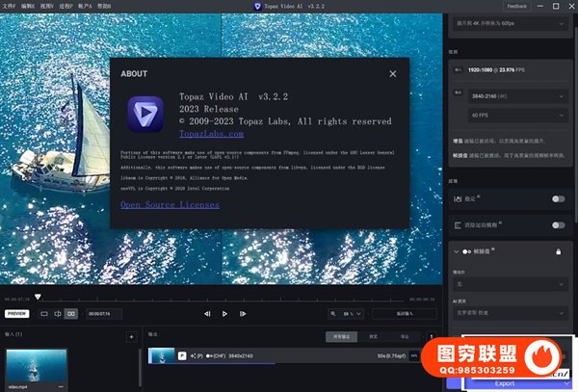Open the 视图 (View) menu

pos(47,6)
